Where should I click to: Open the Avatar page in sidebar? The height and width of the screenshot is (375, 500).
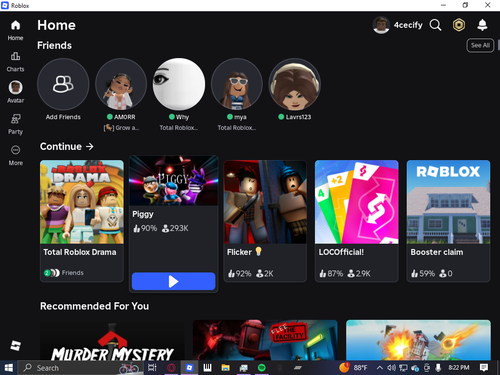coord(15,92)
